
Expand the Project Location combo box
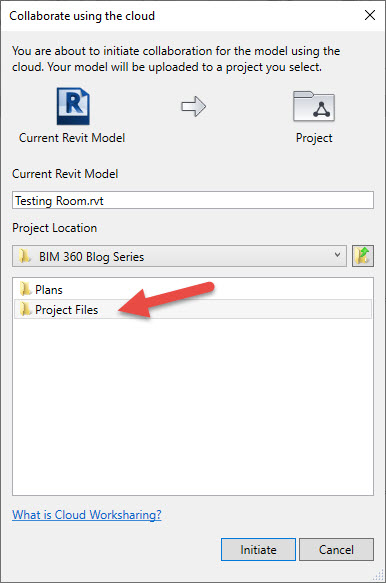click(179, 256)
